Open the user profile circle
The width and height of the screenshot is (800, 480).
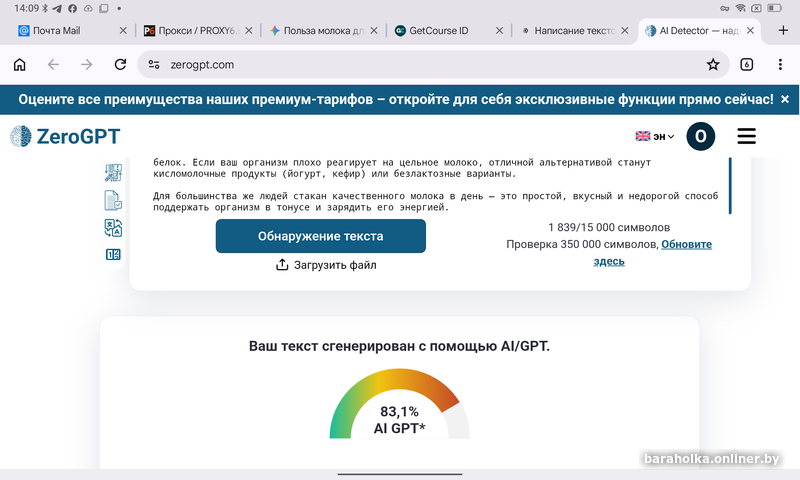coord(701,136)
